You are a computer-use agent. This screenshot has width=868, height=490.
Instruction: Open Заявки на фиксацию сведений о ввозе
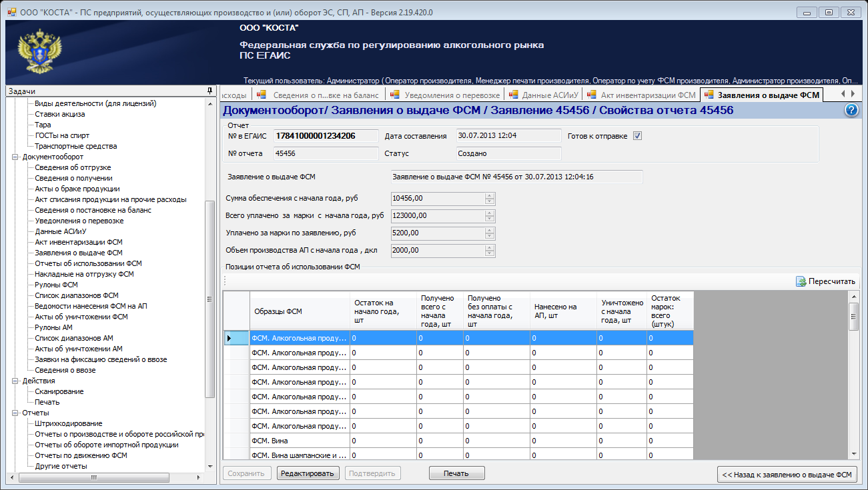(x=101, y=359)
